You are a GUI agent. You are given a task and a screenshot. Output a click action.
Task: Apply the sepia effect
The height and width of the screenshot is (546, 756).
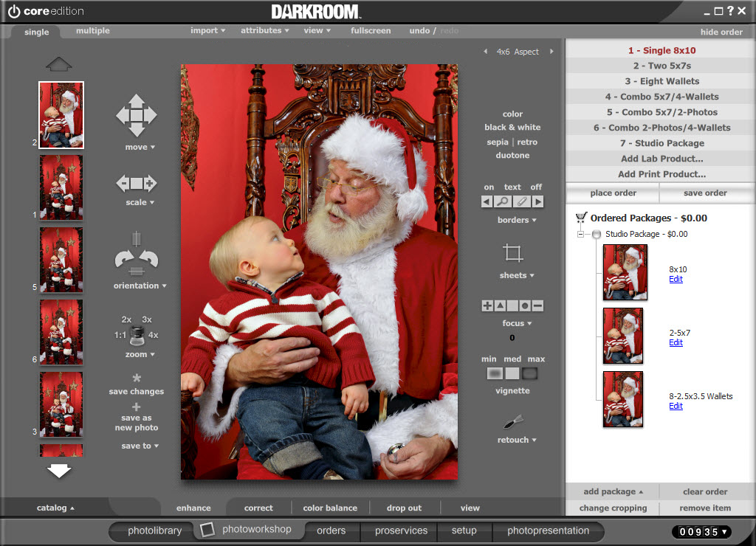[498, 142]
